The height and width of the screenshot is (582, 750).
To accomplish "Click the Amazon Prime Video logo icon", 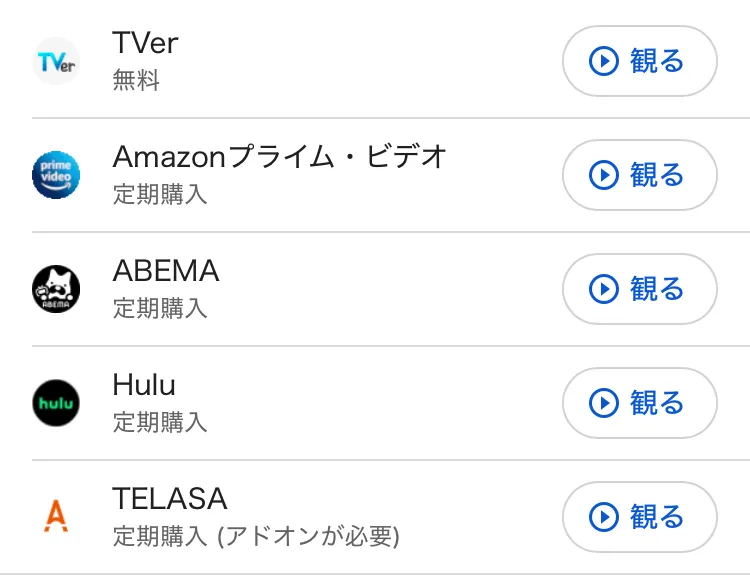I will click(x=56, y=176).
